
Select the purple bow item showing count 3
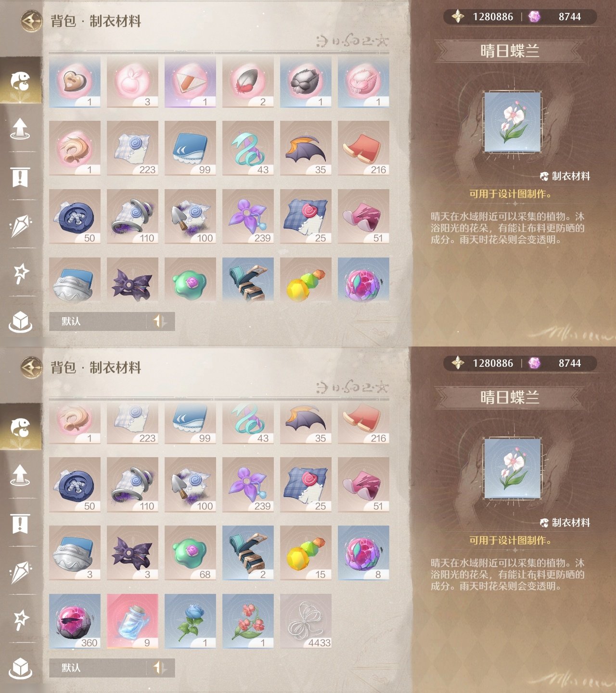(132, 552)
